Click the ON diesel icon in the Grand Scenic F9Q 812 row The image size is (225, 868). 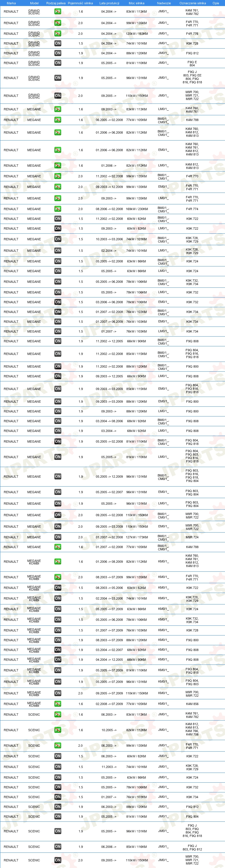(x=58, y=53)
